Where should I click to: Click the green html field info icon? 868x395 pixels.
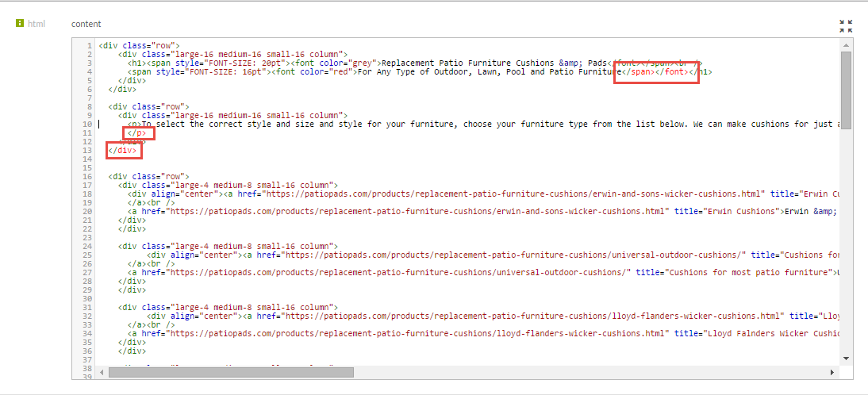[20, 23]
